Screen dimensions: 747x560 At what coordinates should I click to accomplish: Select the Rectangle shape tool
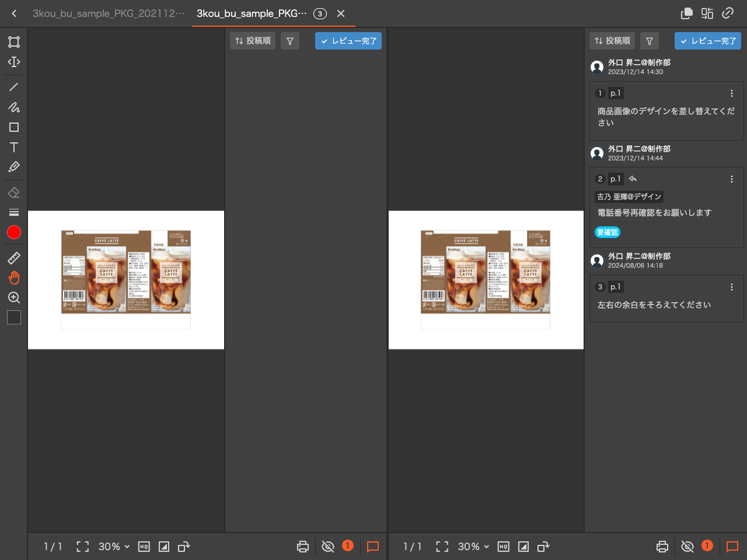click(14, 127)
